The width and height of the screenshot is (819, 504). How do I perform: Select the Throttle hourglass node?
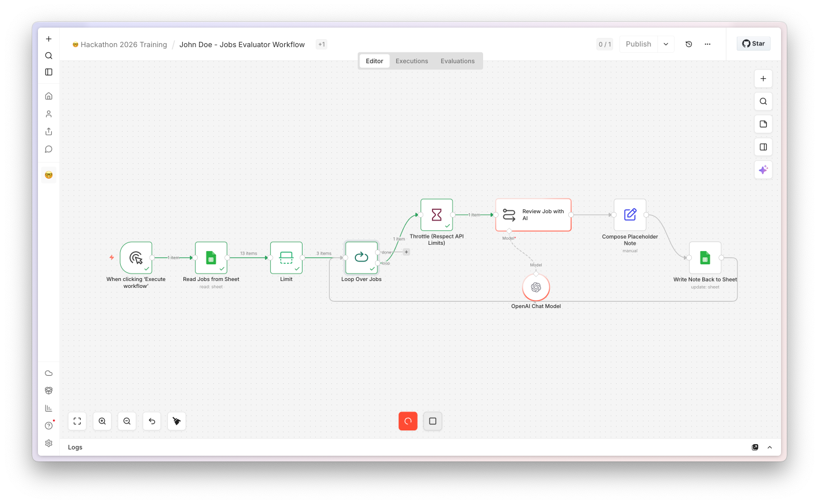click(437, 215)
